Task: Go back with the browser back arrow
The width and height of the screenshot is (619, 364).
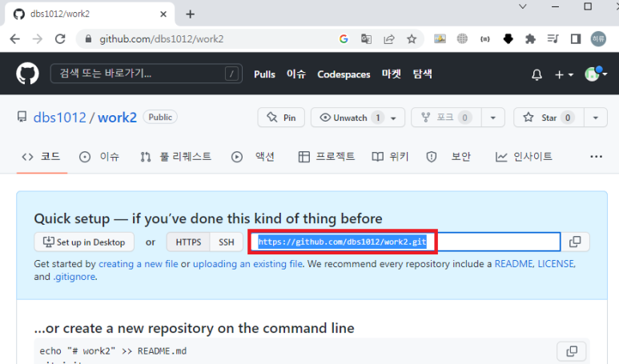Action: [15, 39]
